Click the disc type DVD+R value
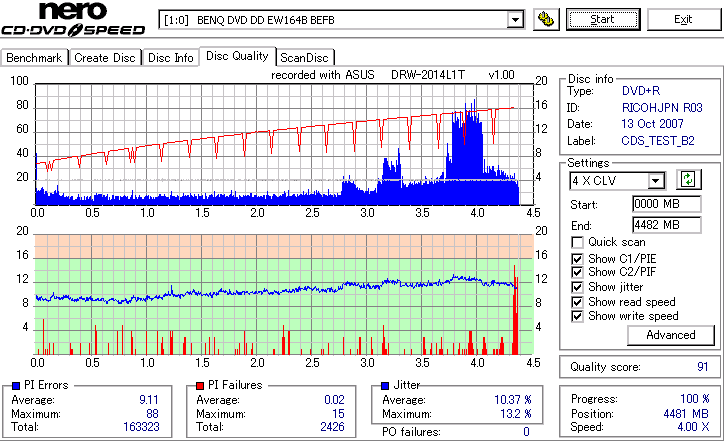The height and width of the screenshot is (441, 724). point(641,91)
